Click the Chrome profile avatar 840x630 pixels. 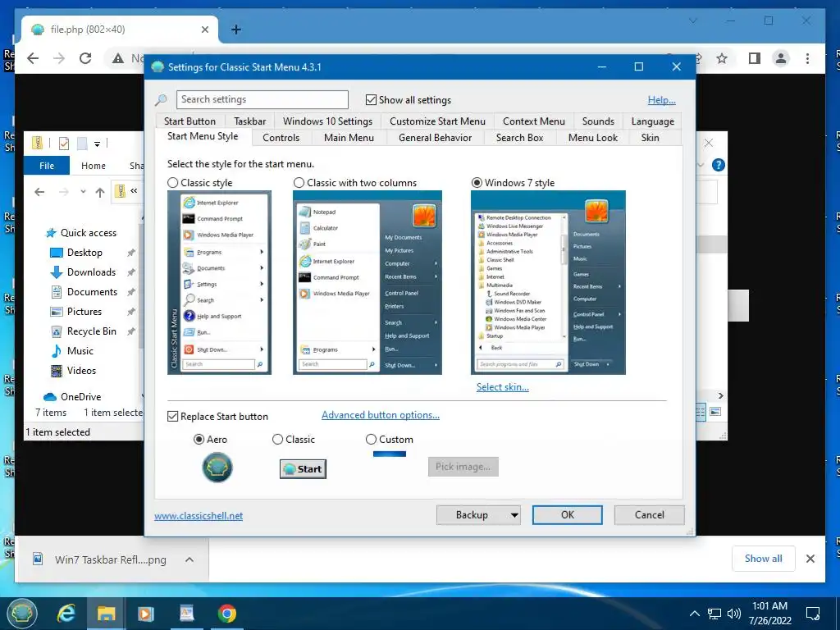781,58
